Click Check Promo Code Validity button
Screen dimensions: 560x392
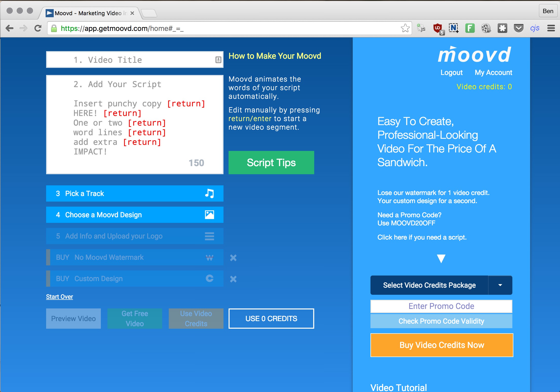click(x=441, y=321)
